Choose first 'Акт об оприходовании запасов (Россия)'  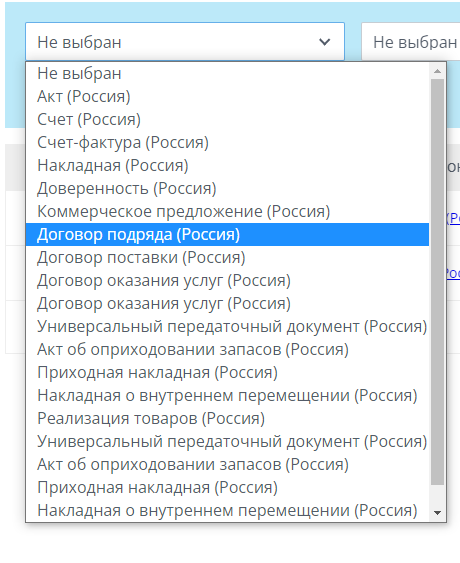[x=227, y=349]
